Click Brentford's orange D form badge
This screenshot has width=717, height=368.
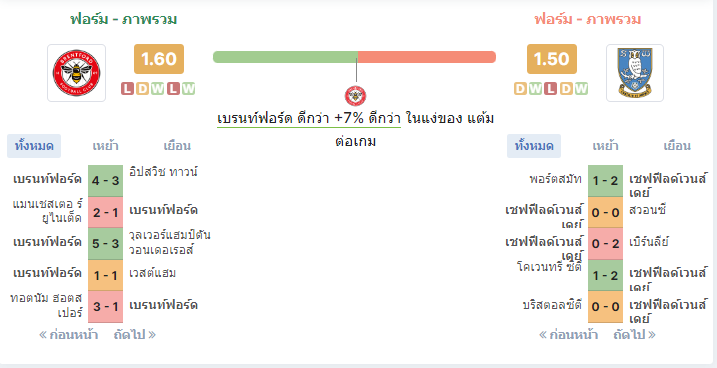(x=143, y=89)
